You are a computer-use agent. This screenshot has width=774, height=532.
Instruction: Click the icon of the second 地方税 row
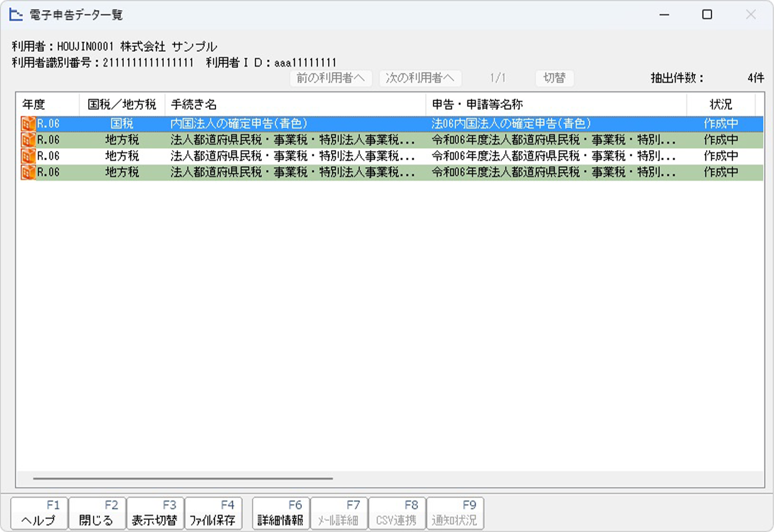[x=28, y=157]
